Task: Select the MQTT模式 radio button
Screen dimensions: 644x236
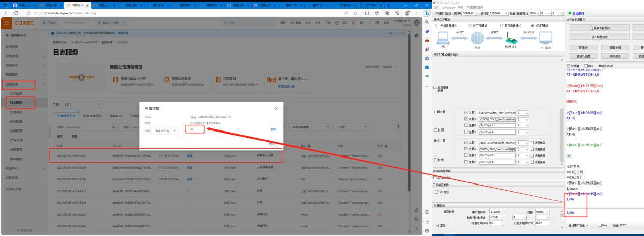Action: pos(533,25)
